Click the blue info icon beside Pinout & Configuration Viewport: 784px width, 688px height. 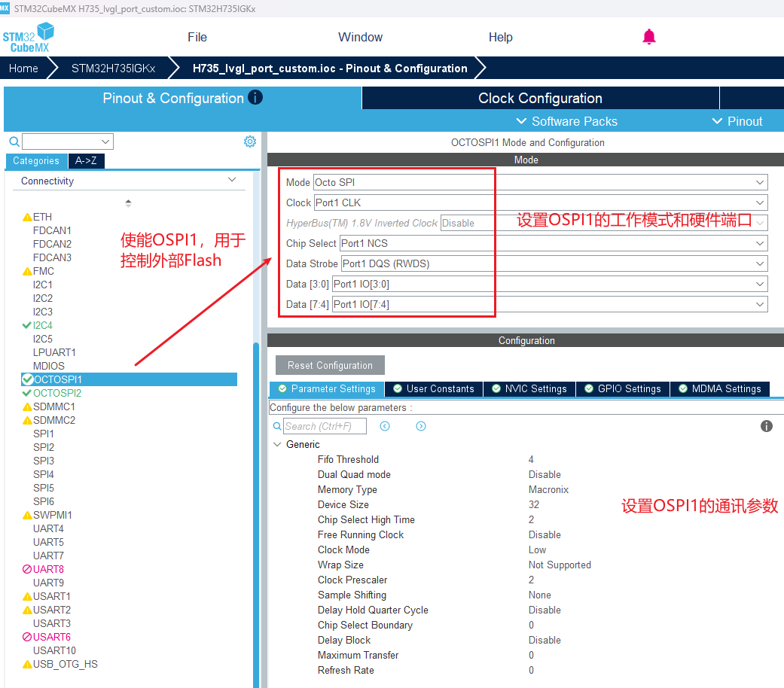point(255,97)
